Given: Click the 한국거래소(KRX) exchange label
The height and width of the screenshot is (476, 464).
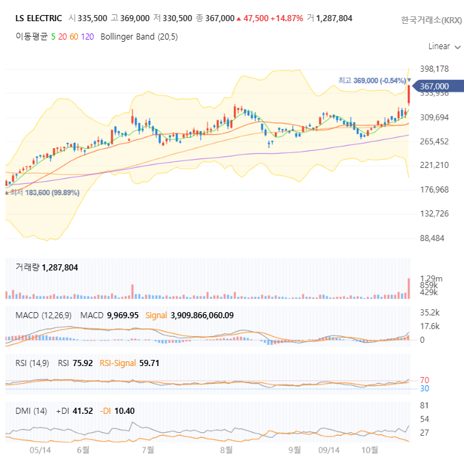Looking at the screenshot, I should [431, 20].
